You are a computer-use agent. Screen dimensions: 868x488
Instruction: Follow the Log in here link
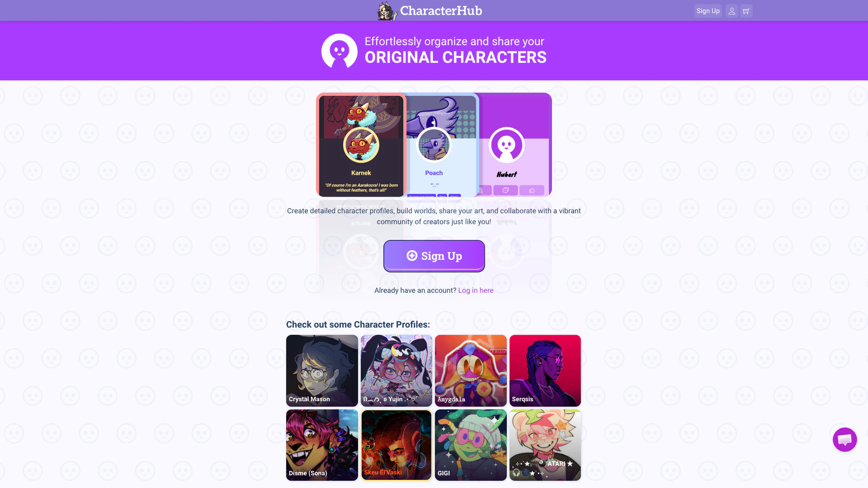coord(476,291)
